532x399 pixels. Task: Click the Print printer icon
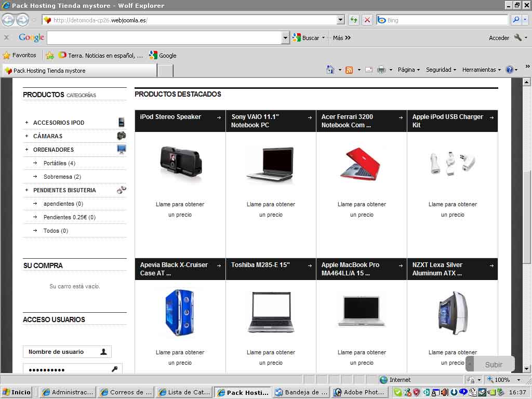(381, 70)
